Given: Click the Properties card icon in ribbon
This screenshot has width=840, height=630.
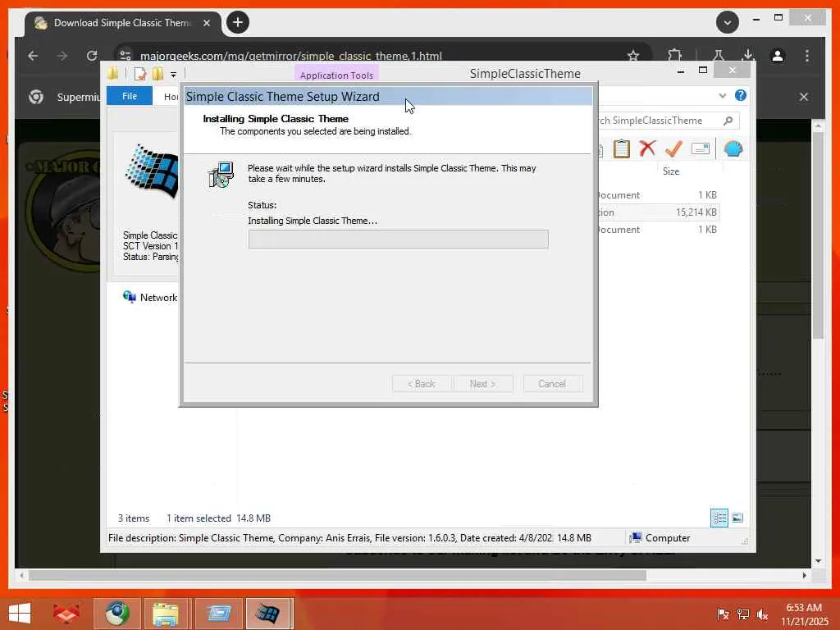Looking at the screenshot, I should point(701,148).
